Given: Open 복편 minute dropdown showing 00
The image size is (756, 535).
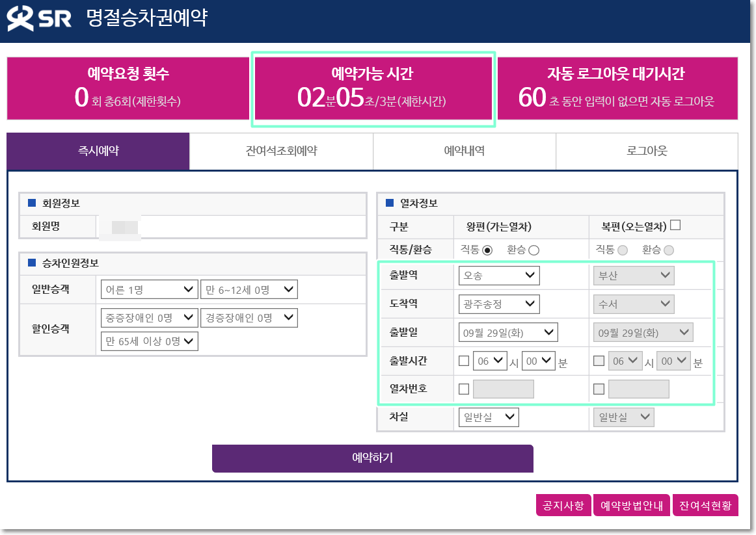Looking at the screenshot, I should pos(673,361).
